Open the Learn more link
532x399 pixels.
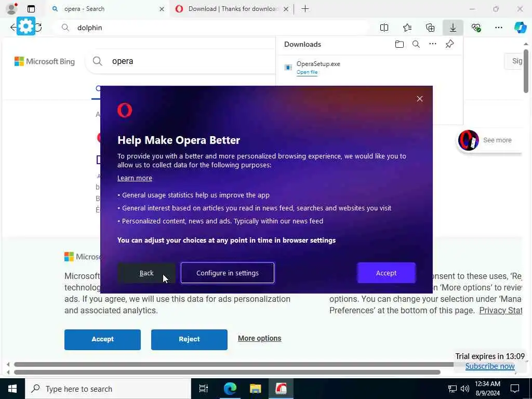(x=135, y=178)
